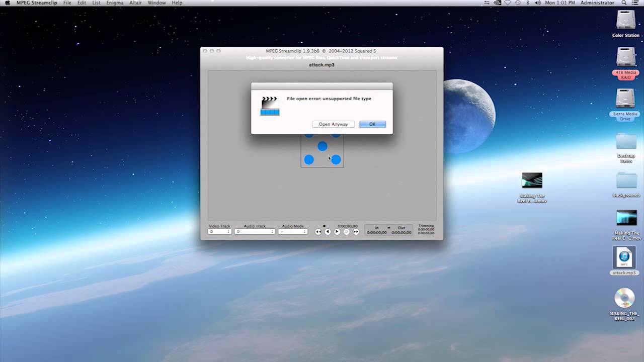The width and height of the screenshot is (644, 362).
Task: Click the step backward playback button
Action: pyautogui.click(x=328, y=232)
